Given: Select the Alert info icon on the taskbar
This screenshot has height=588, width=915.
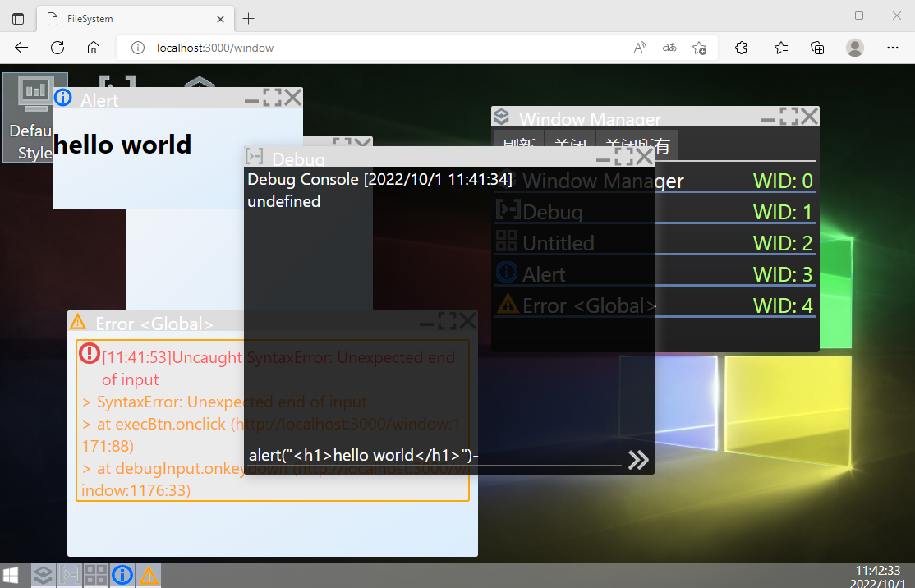Looking at the screenshot, I should [122, 575].
